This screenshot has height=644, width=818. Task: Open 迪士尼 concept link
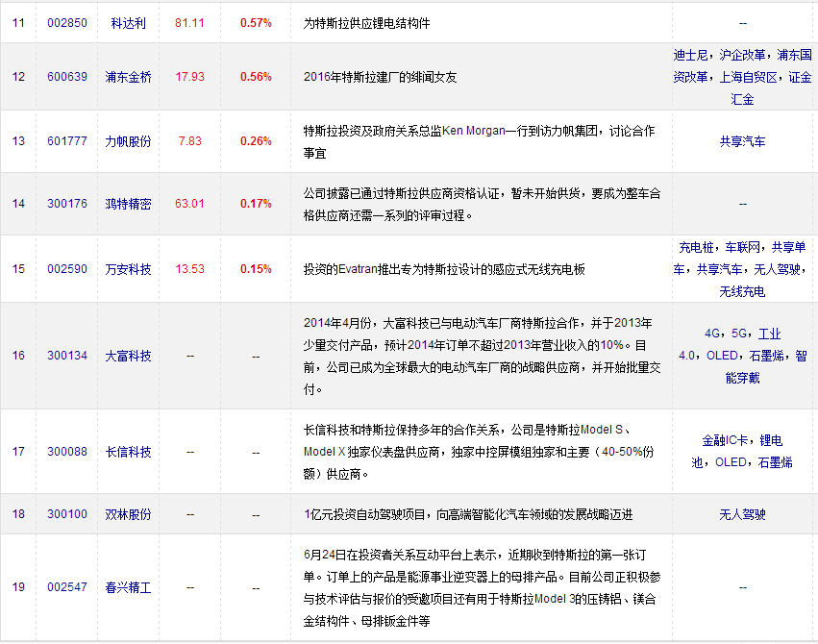689,55
